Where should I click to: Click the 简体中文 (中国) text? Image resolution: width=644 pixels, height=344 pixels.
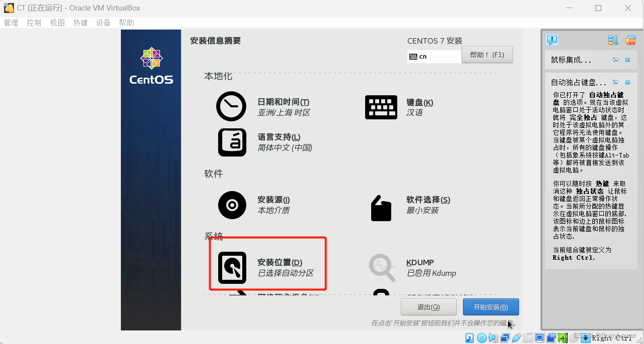(285, 148)
